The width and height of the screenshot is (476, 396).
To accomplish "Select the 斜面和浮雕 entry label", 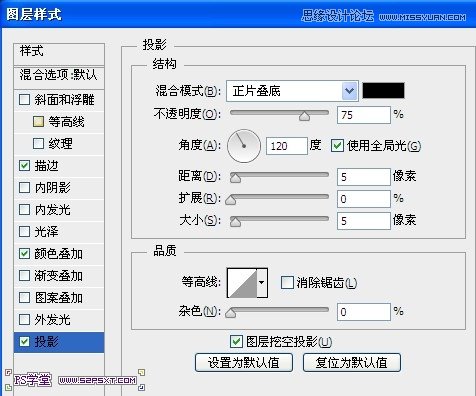I will [x=65, y=99].
